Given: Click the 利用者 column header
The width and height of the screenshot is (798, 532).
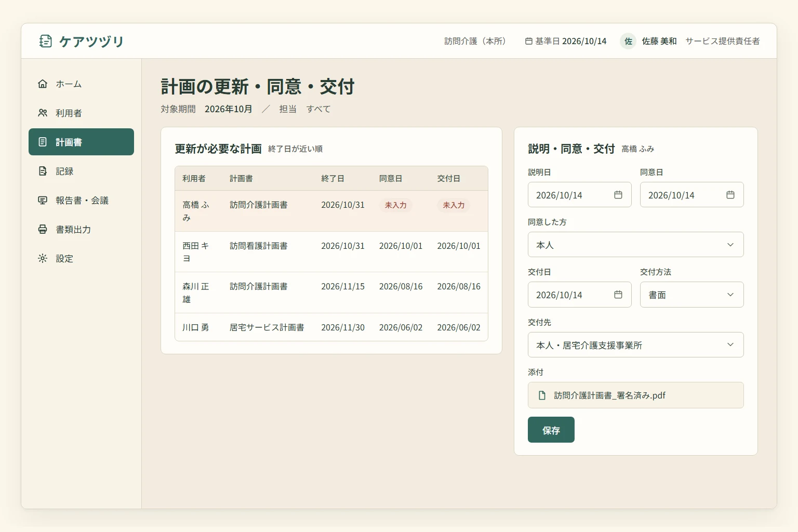Looking at the screenshot, I should tap(194, 179).
